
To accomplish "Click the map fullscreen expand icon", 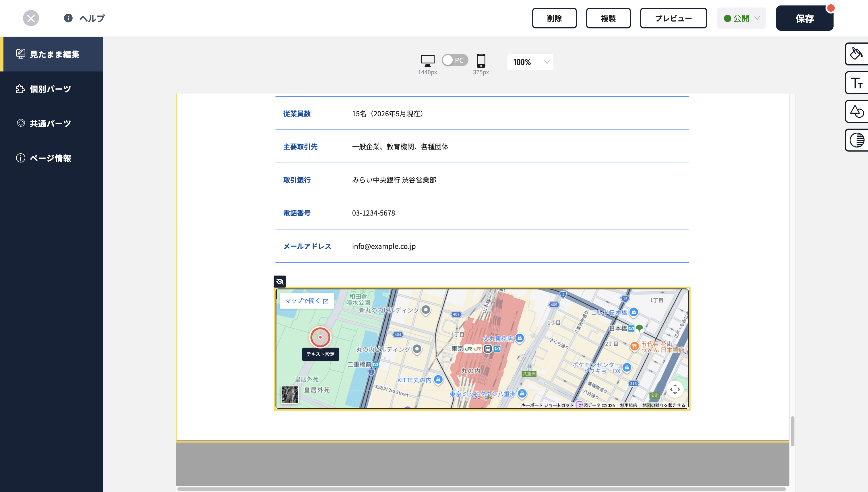I will pos(675,389).
